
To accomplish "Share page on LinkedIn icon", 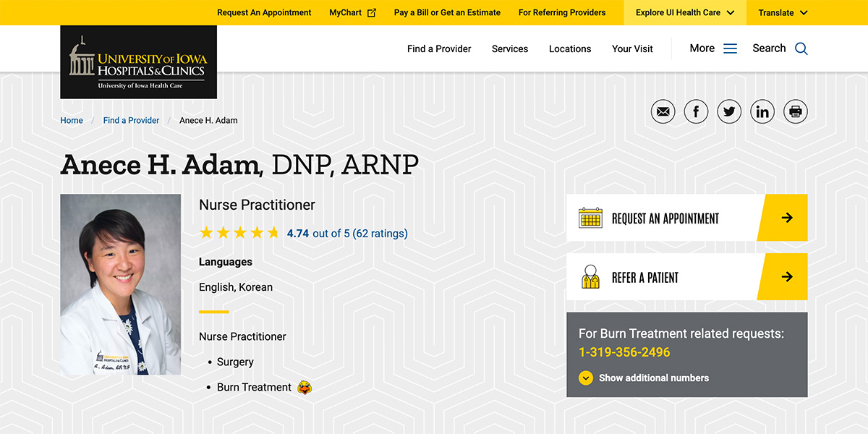I will tap(762, 111).
